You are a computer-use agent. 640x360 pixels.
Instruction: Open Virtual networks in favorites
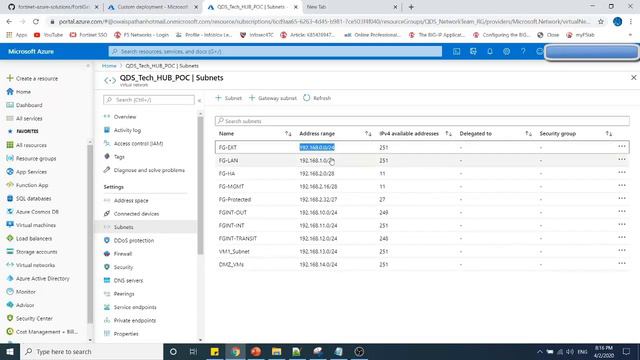[x=31, y=265]
